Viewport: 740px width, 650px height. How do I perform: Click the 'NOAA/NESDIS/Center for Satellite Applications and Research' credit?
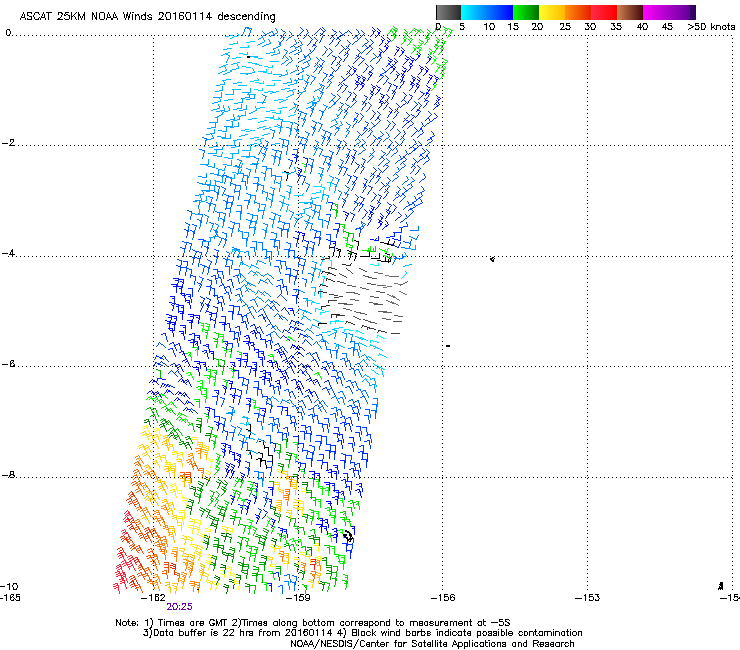click(x=432, y=644)
